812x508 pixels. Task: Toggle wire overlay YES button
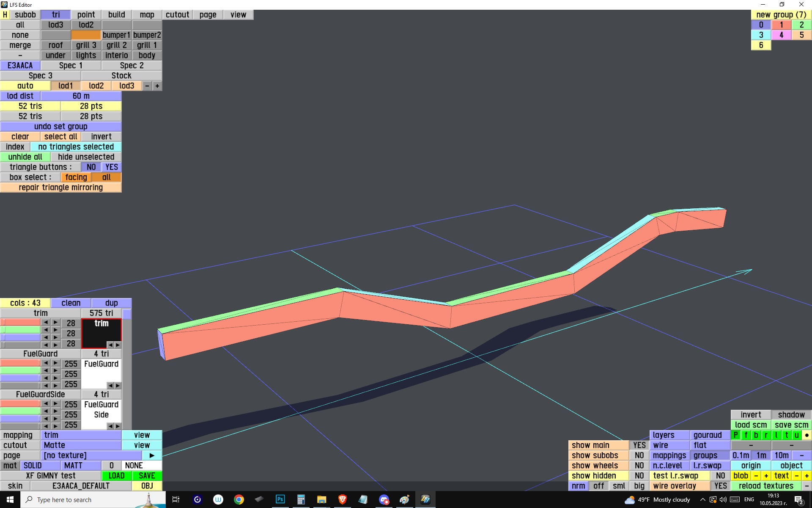(x=720, y=486)
